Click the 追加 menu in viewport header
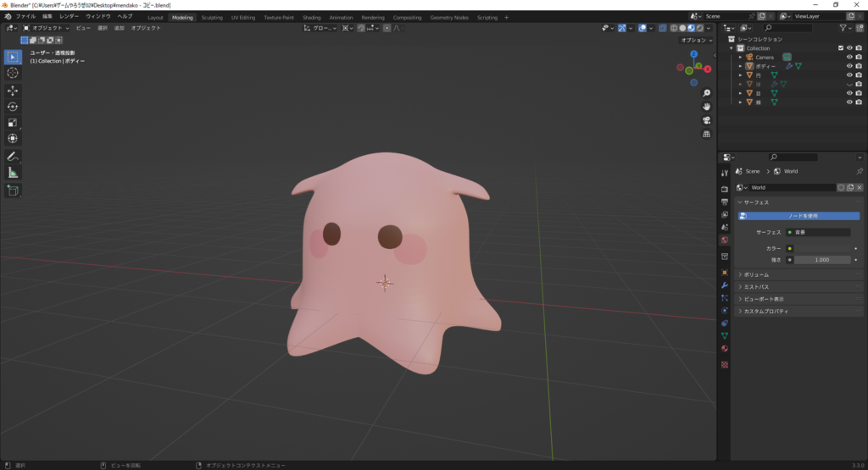868x470 pixels. [x=120, y=28]
